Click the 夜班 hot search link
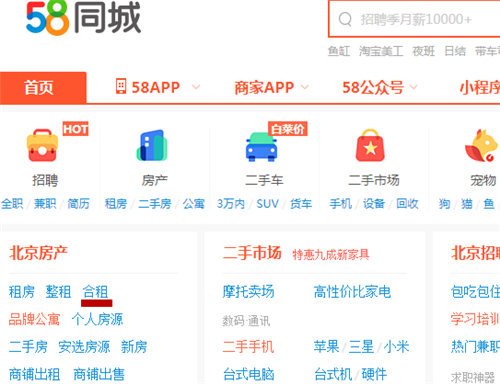 [x=423, y=51]
